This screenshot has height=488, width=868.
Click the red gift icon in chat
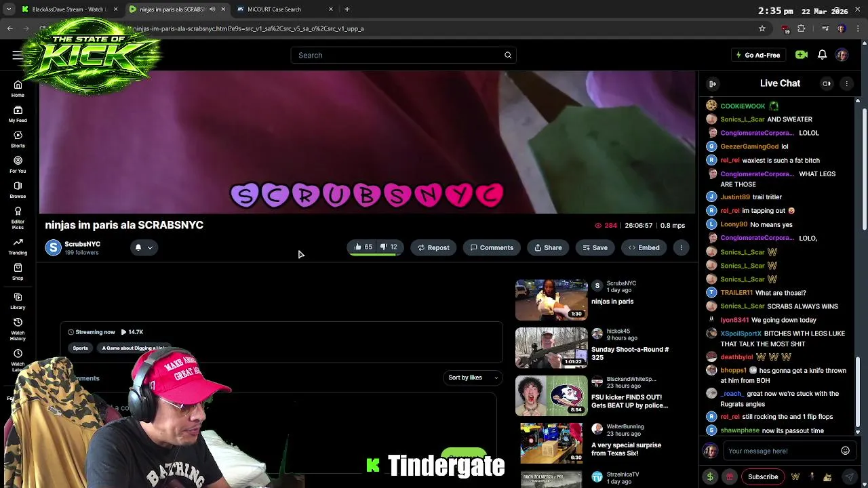pos(730,477)
